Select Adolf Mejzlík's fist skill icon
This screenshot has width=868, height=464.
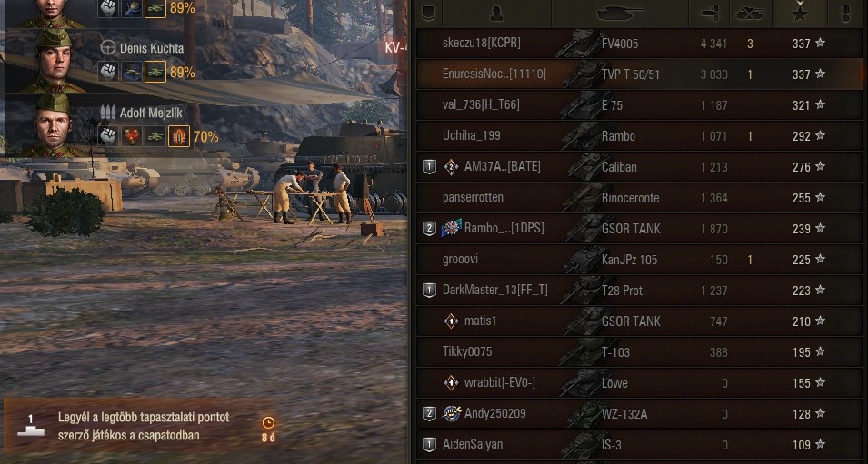(108, 136)
